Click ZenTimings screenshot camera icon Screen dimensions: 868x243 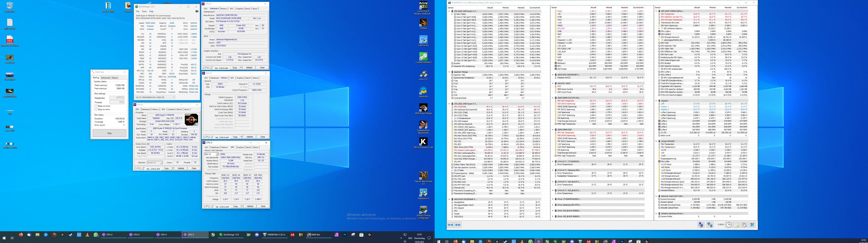point(197,11)
